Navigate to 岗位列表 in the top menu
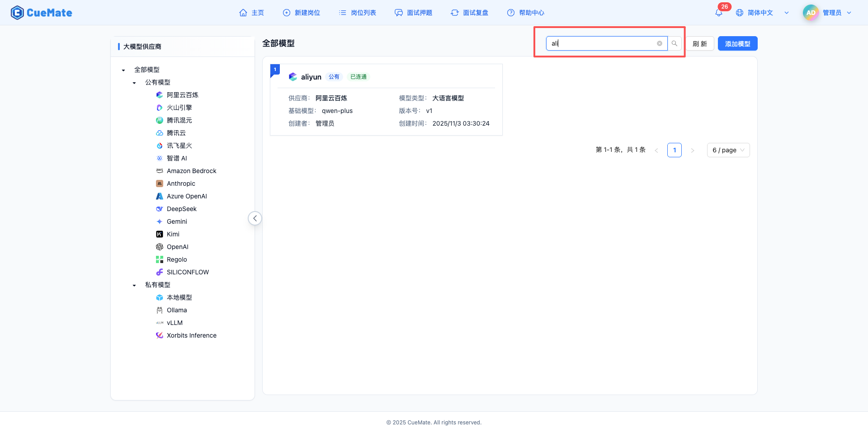Screen dimensions: 868x433 tap(357, 13)
